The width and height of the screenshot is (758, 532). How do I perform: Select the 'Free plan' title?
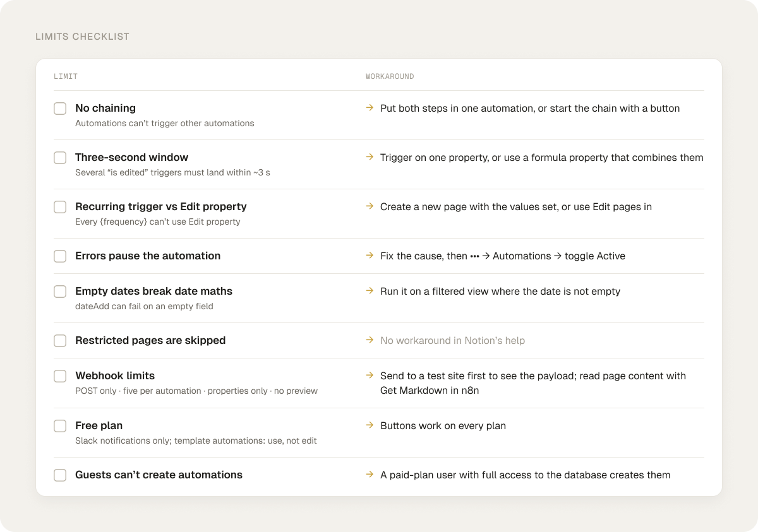[x=99, y=425]
